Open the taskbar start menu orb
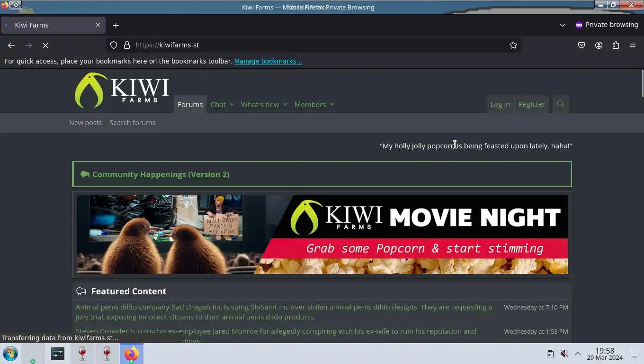 click(10, 354)
